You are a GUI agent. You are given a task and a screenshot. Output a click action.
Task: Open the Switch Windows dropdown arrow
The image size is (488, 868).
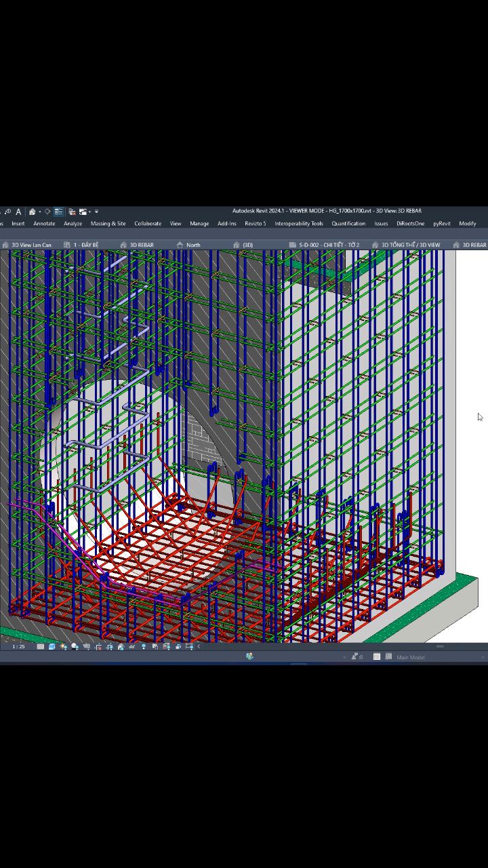(x=89, y=212)
